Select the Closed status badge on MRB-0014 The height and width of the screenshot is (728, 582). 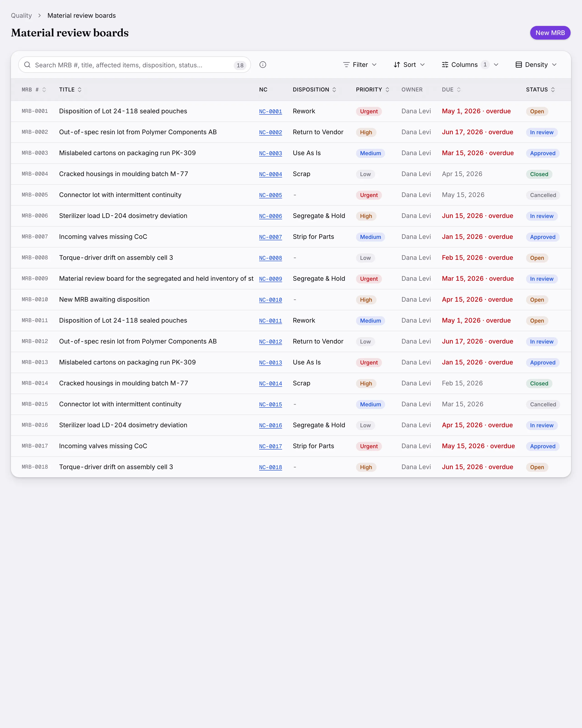[x=539, y=384]
